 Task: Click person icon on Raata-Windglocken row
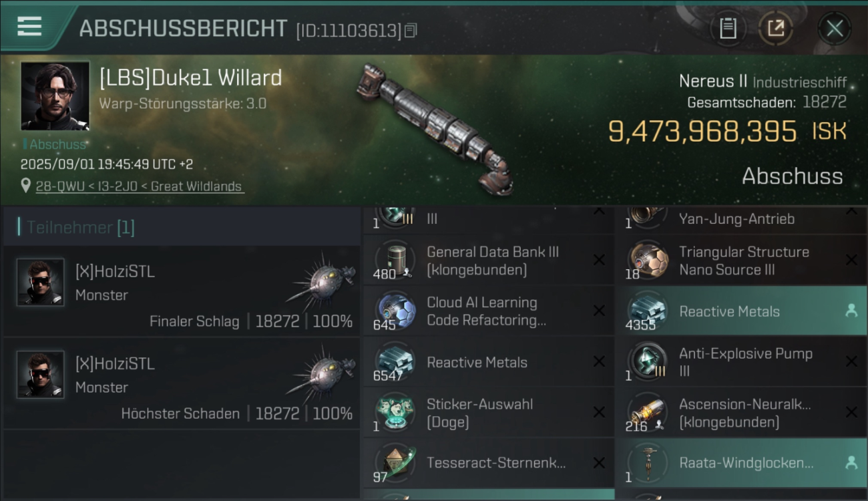[x=851, y=462]
